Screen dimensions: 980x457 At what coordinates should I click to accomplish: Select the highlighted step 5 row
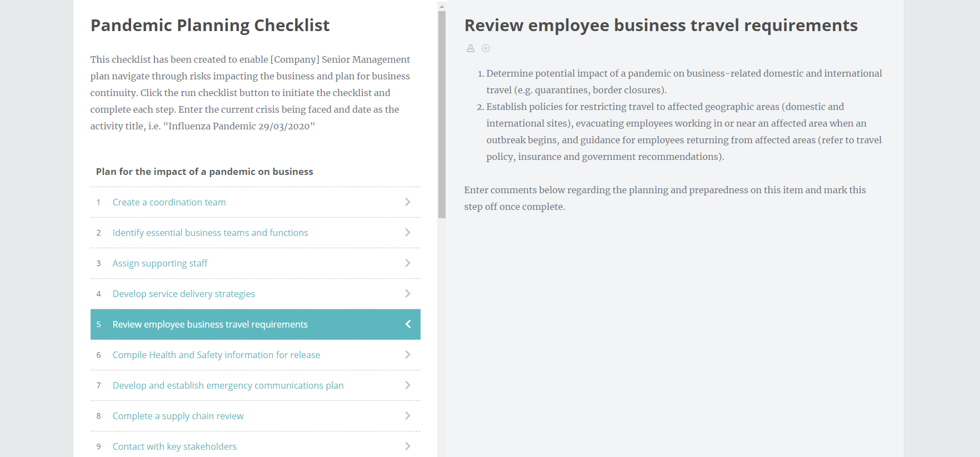[255, 324]
